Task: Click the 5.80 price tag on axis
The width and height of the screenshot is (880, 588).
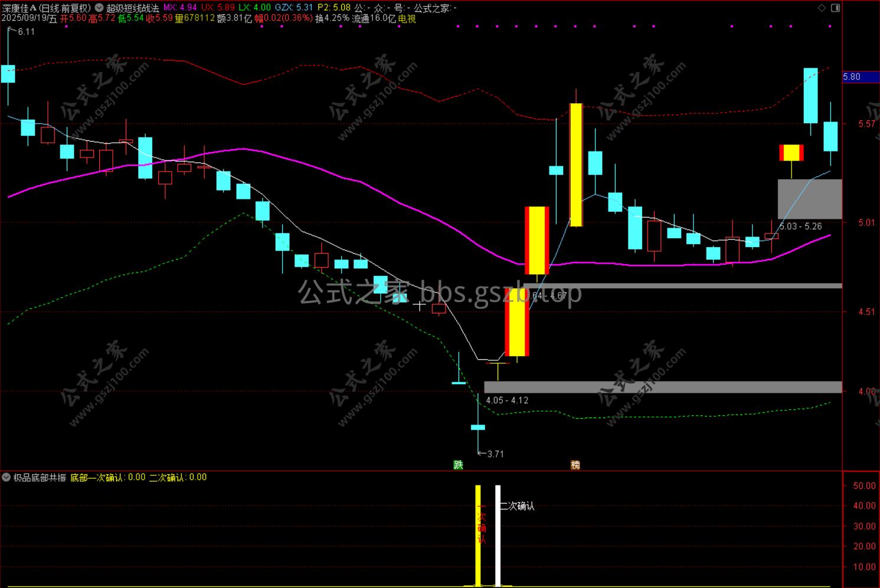Action: (852, 77)
